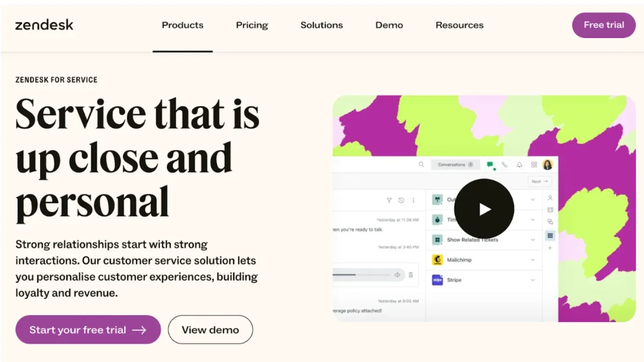Open the four-squares apps grid icon
The image size is (644, 362).
pos(534,165)
